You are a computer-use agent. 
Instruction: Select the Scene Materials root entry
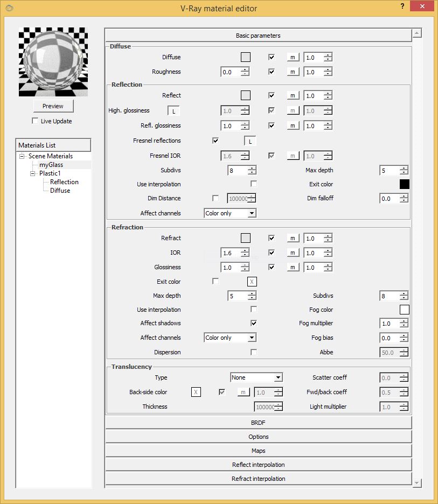click(51, 156)
